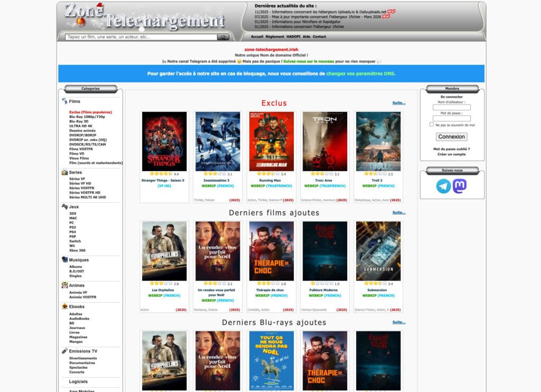Click the Films category icon
The image size is (541, 392).
click(x=64, y=101)
